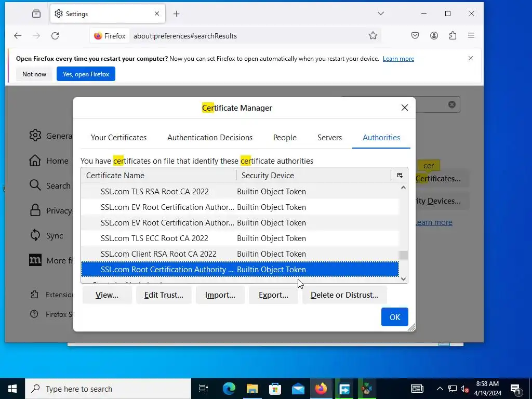Image resolution: width=532 pixels, height=399 pixels.
Task: Open Pocket save icon in toolbar
Action: pos(415,35)
